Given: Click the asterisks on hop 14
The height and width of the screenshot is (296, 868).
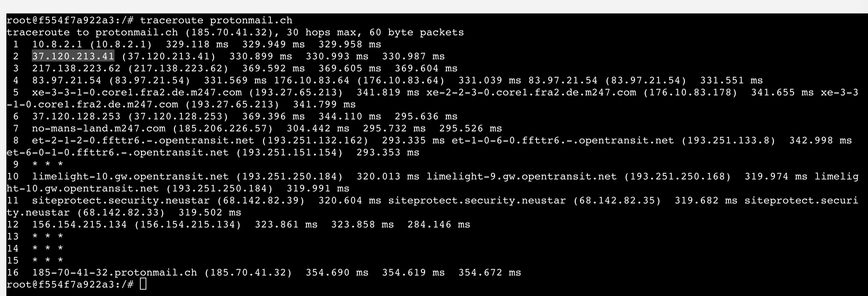Looking at the screenshot, I should coord(48,248).
